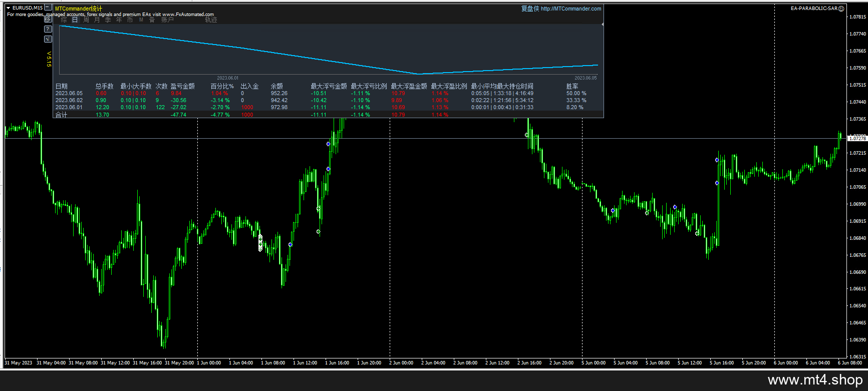
Task: Open the 币 symbol tab
Action: [x=130, y=20]
